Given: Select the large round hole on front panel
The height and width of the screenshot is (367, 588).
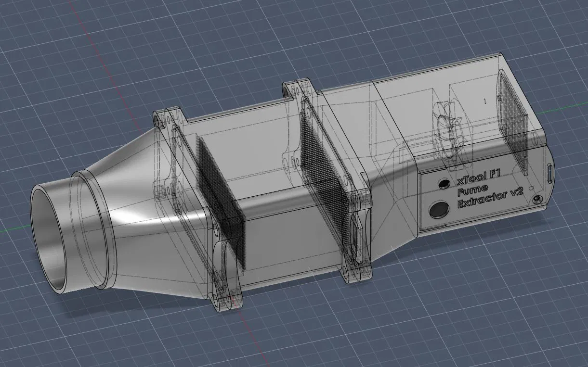Looking at the screenshot, I should click(439, 210).
